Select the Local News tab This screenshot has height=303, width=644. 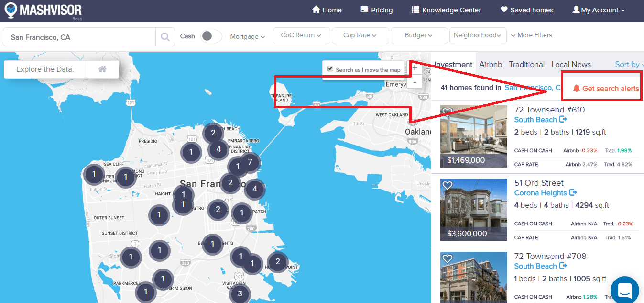coord(571,65)
